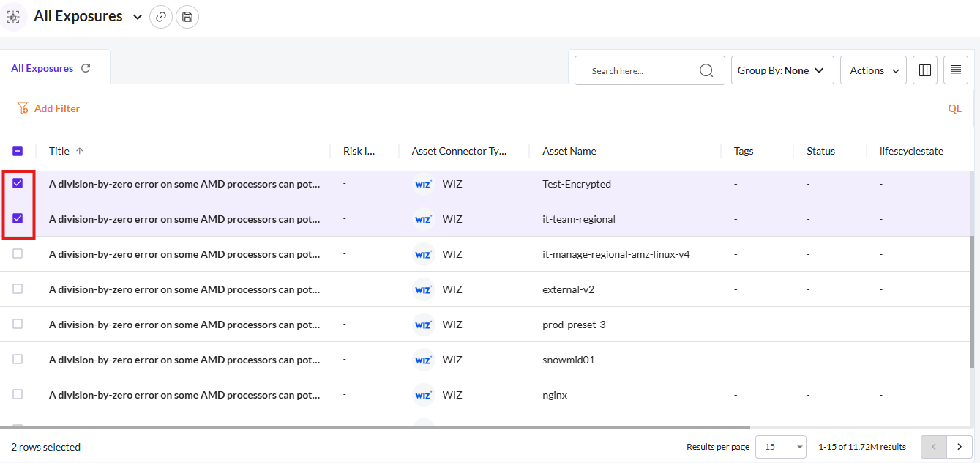Image resolution: width=980 pixels, height=463 pixels.
Task: Refresh the All Exposures tab
Action: (86, 68)
